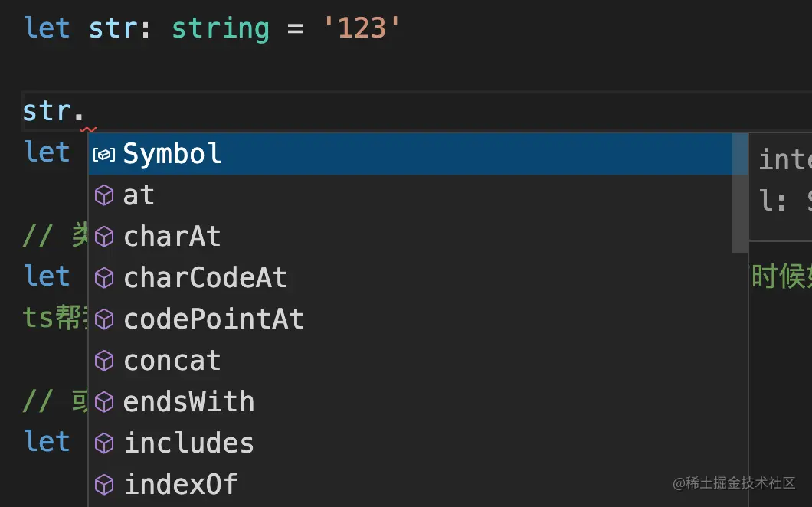The height and width of the screenshot is (507, 812).
Task: Click the cube icon beside concat
Action: 104,361
